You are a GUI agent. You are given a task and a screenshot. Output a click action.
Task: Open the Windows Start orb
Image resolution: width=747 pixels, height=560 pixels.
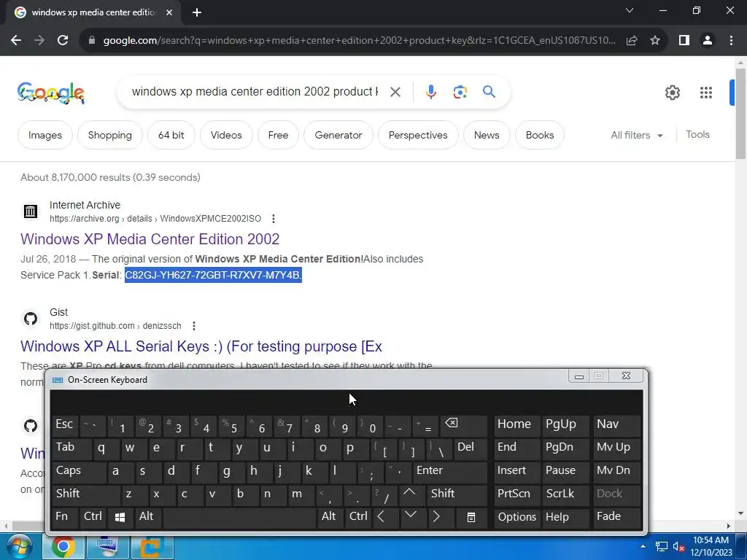18,547
